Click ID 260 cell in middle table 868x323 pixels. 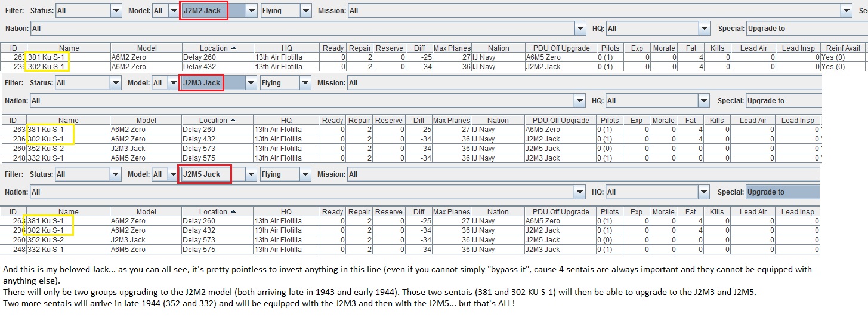pos(14,148)
